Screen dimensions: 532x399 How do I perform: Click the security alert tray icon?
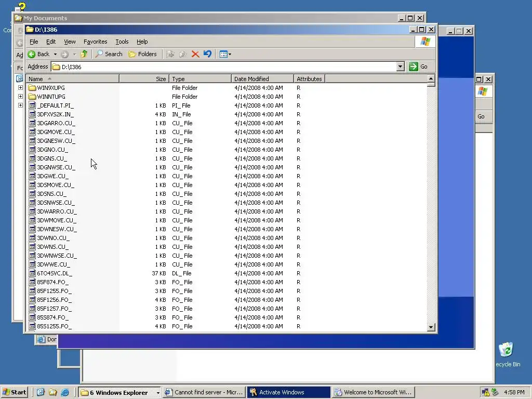point(486,393)
